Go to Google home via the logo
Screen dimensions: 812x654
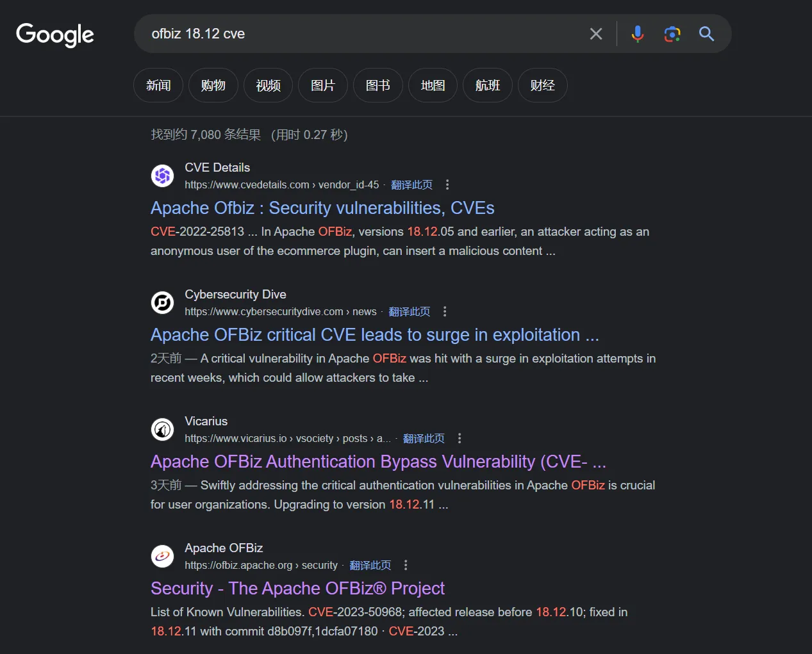[x=55, y=35]
